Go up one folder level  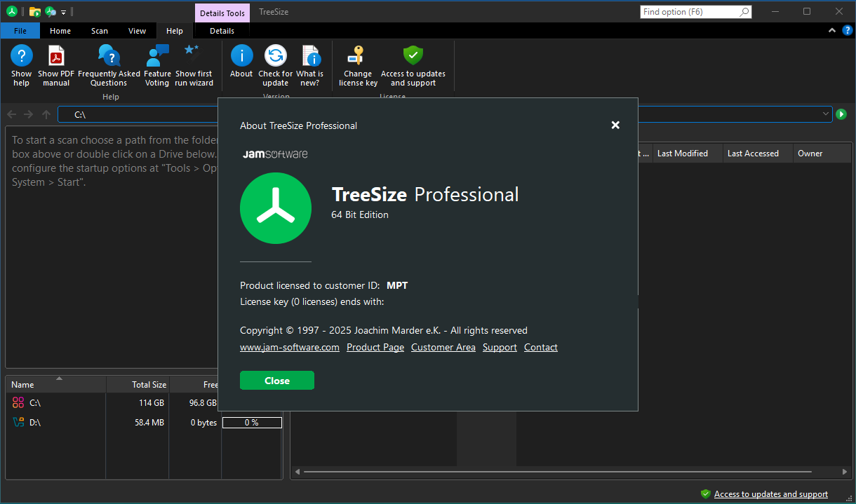click(46, 114)
